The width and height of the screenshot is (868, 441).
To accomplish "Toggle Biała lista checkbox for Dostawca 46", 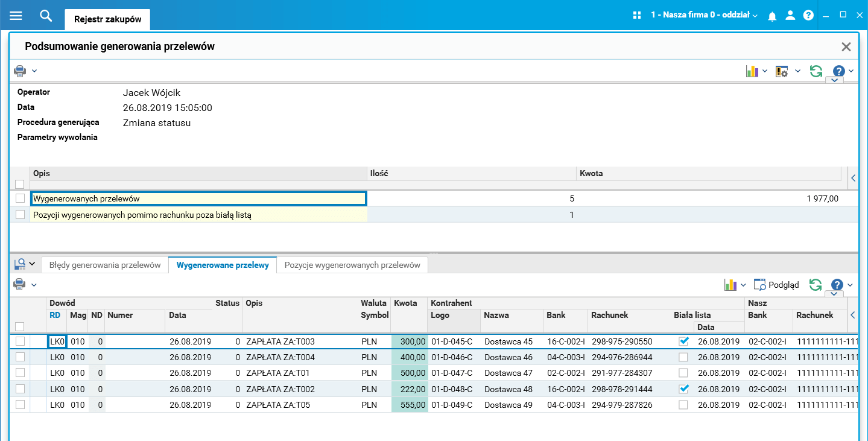I will tap(683, 357).
